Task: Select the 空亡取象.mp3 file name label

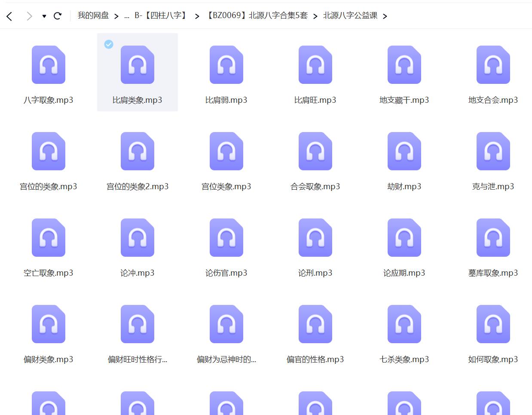Action: (49, 273)
